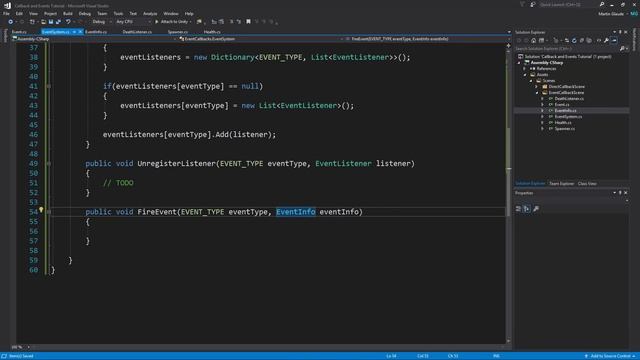Switch to the Spawner.cs editor tab
The image size is (640, 360).
point(178,32)
